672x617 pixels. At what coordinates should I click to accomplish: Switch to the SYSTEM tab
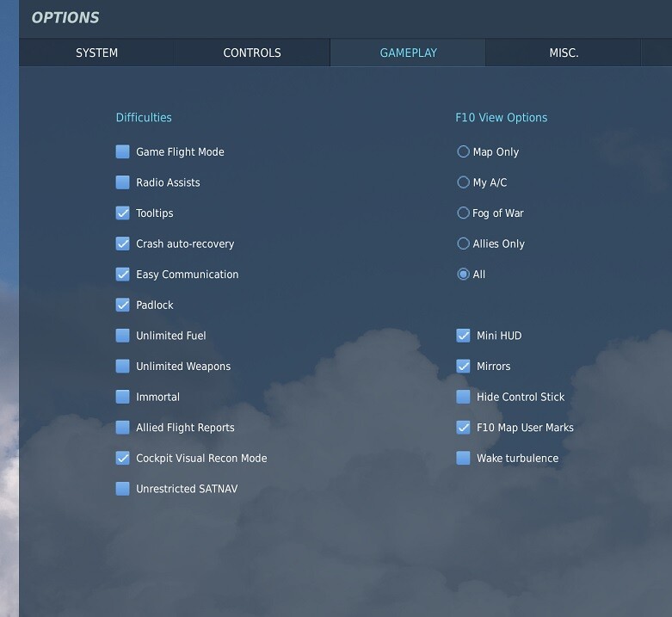point(96,52)
